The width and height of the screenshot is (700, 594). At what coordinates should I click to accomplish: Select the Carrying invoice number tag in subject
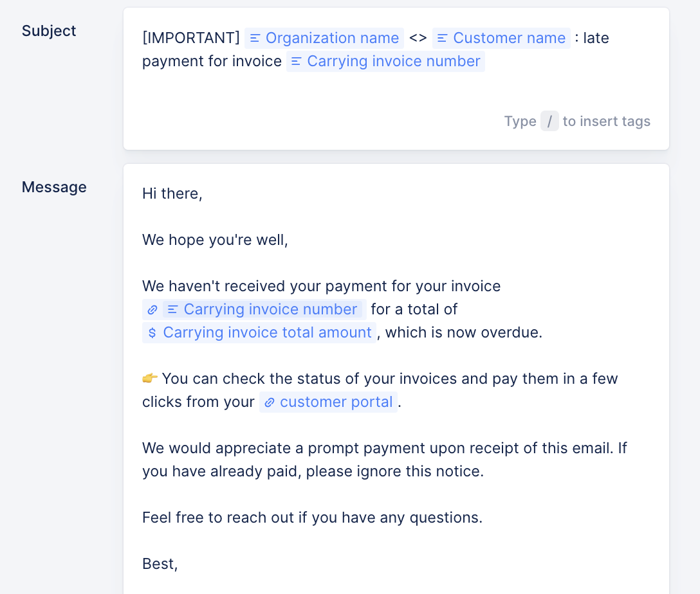click(386, 61)
